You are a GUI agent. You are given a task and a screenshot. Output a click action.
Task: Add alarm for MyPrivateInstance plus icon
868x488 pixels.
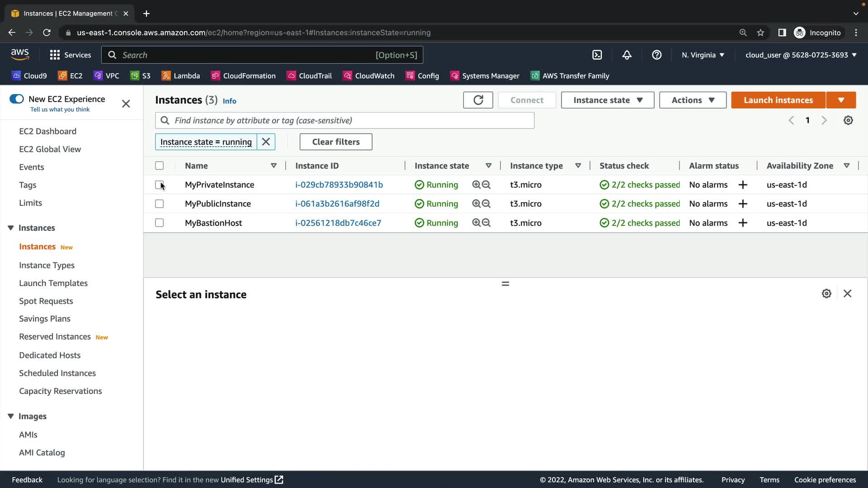742,185
